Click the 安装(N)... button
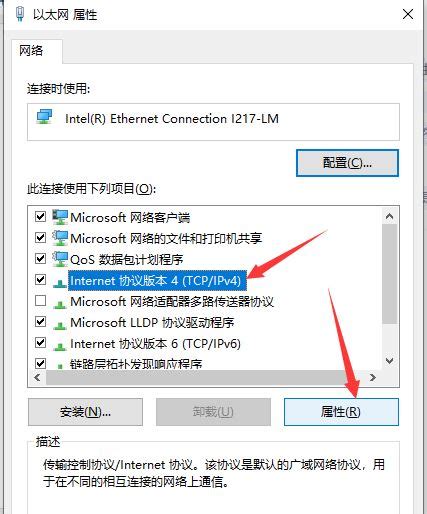The image size is (427, 514). tap(85, 412)
